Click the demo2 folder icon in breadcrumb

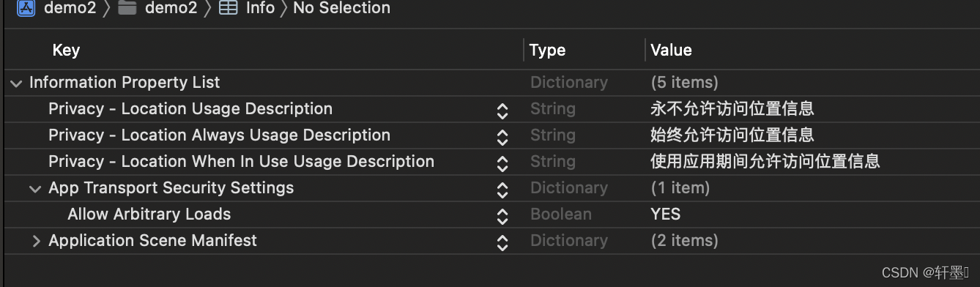click(x=127, y=8)
